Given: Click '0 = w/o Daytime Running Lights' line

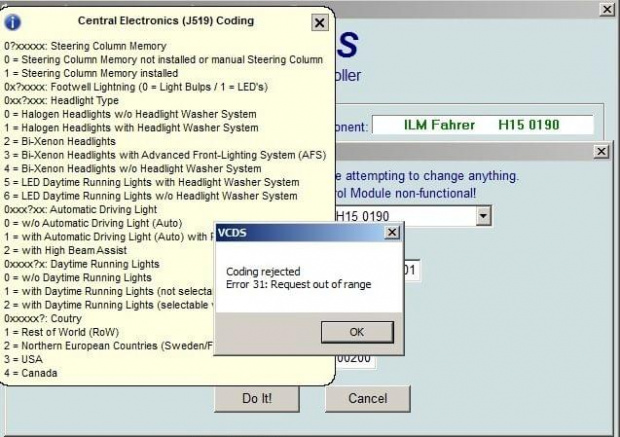Looking at the screenshot, I should 78,278.
